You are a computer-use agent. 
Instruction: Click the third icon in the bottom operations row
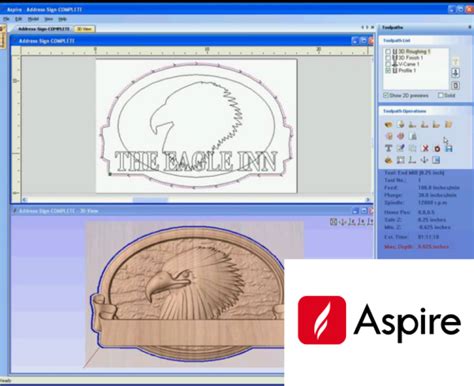412,160
